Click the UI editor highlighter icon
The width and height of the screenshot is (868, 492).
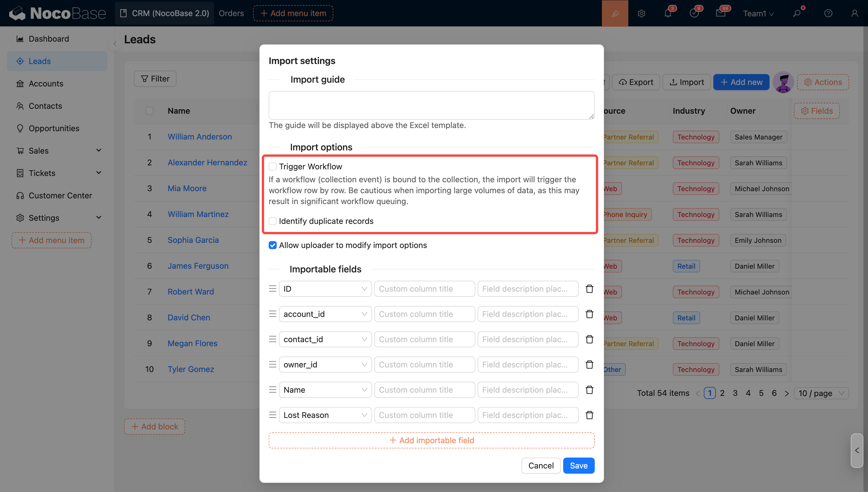(615, 13)
